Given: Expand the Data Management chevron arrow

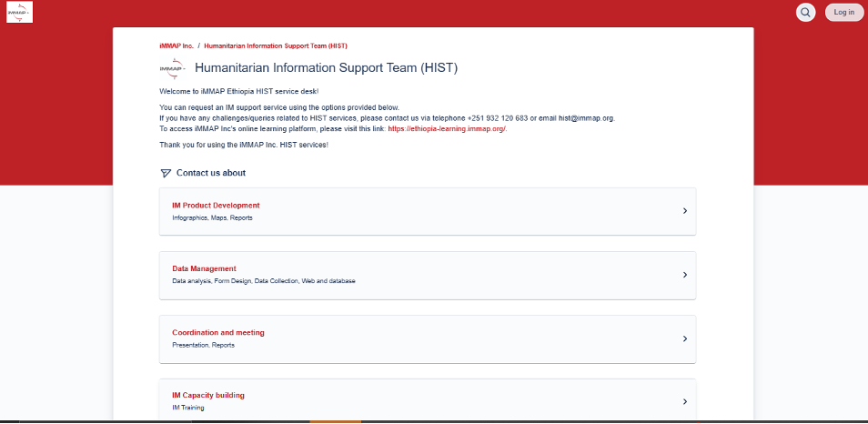Looking at the screenshot, I should pyautogui.click(x=685, y=275).
